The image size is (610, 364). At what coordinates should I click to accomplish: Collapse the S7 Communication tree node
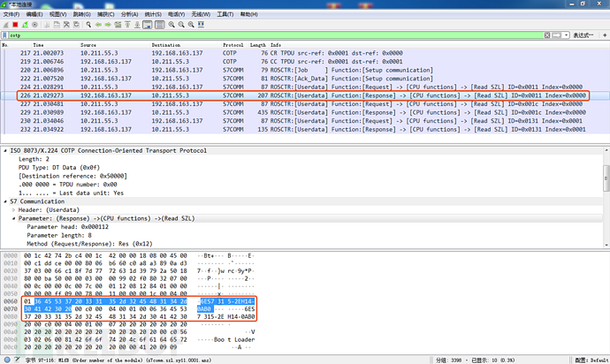point(4,201)
